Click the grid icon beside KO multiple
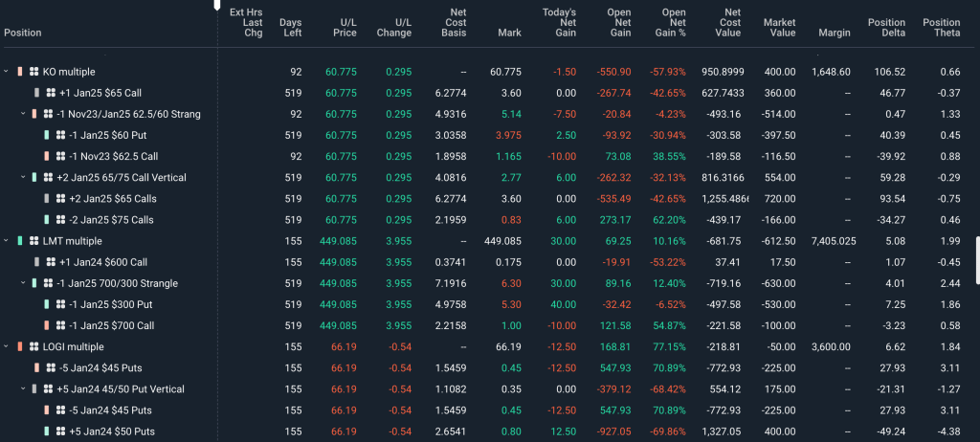This screenshot has height=442, width=980. click(x=33, y=72)
